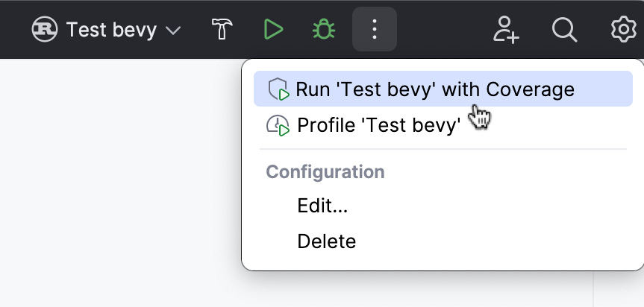Open the 'Test bevy' run configuration dropdown
The width and height of the screenshot is (644, 307).
click(110, 30)
